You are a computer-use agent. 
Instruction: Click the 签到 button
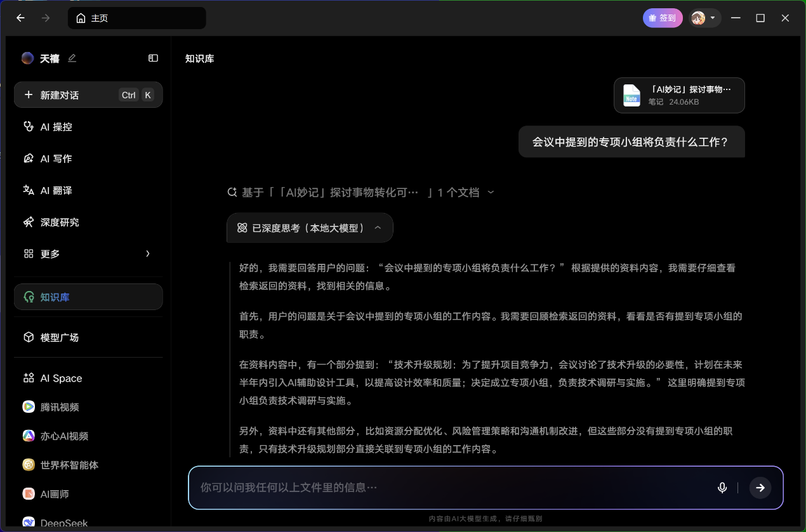[x=663, y=17]
